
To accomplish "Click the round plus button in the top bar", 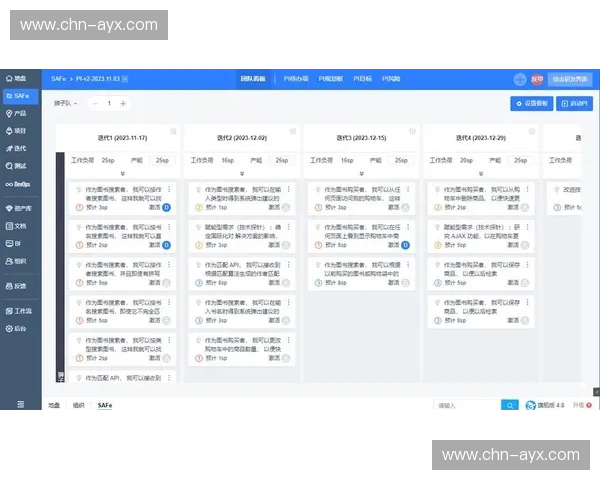I will pos(520,79).
